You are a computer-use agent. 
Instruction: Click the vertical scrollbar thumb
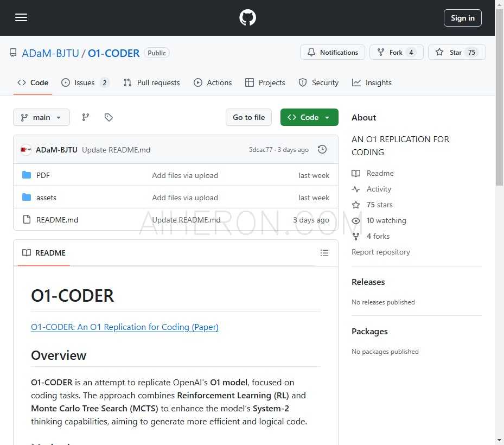[x=499, y=98]
